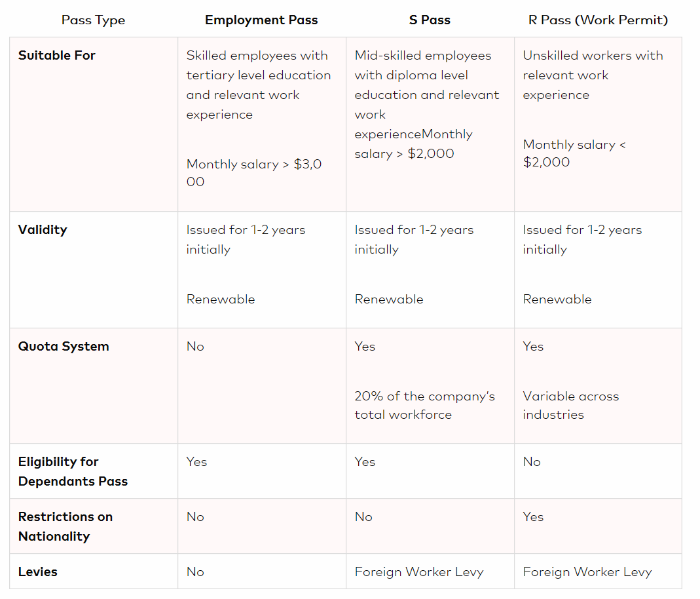Click "Foreign Worker Levy" in S Pass column
This screenshot has width=700, height=599.
[x=419, y=572]
